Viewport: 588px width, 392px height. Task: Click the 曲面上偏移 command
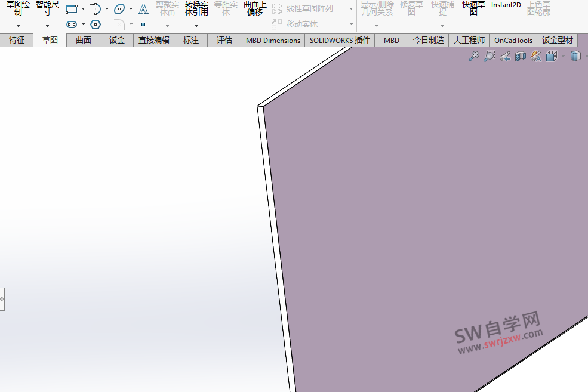[254, 8]
